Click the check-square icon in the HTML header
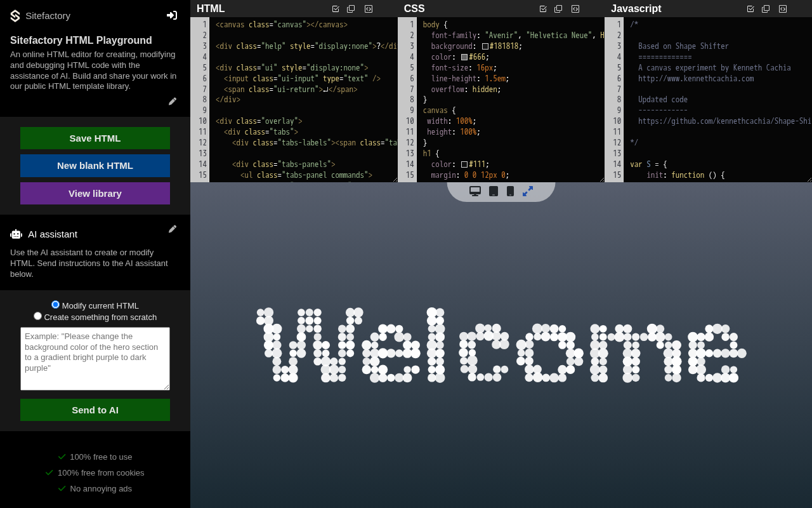The image size is (812, 508). pos(336,9)
